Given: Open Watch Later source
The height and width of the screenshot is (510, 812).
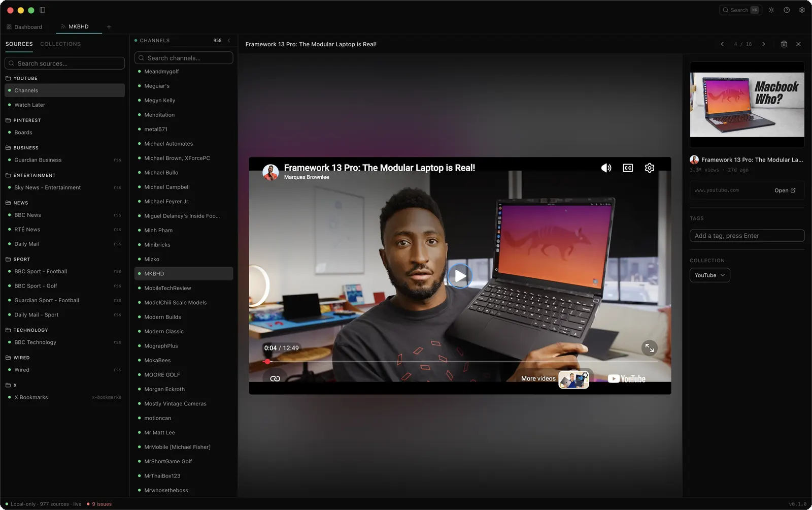Looking at the screenshot, I should tap(64, 105).
